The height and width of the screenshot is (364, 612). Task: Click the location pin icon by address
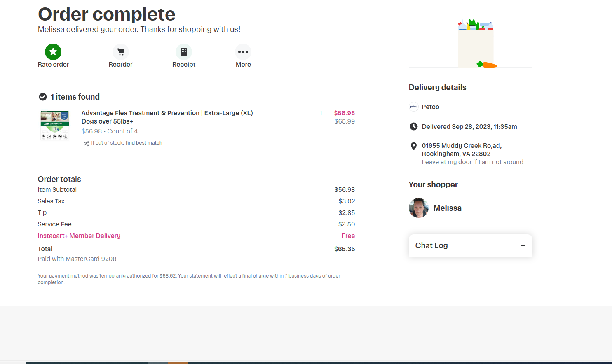coord(414,146)
